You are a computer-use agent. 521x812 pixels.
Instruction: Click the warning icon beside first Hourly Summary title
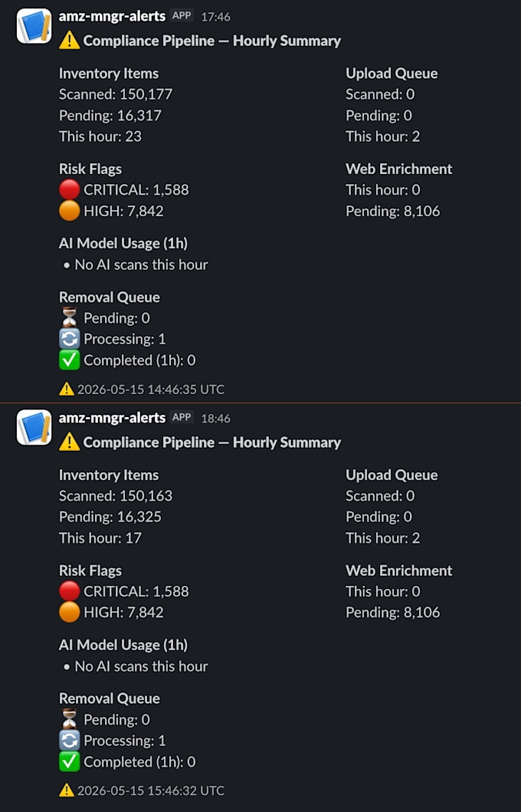69,41
